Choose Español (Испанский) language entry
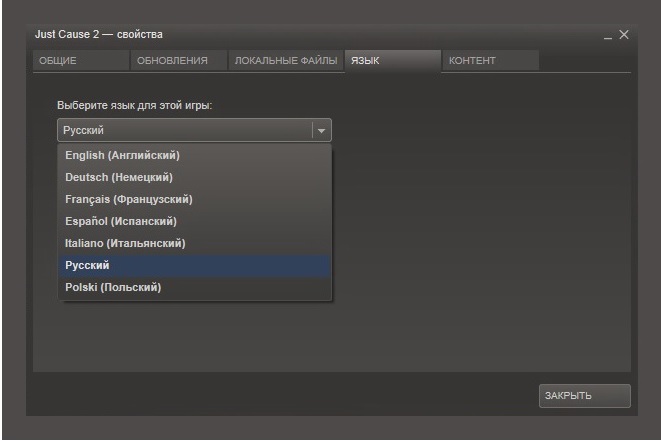Viewport: 661px width, 441px height. pos(194,221)
